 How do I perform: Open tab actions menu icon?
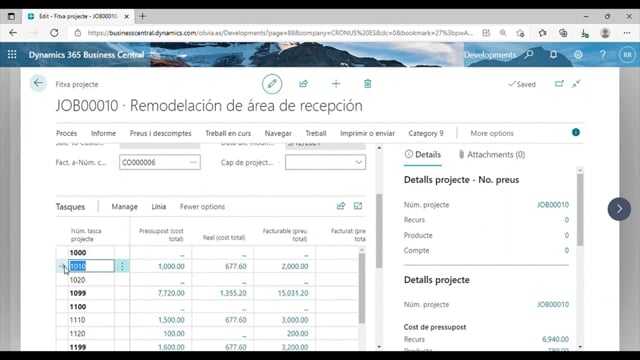11,16
